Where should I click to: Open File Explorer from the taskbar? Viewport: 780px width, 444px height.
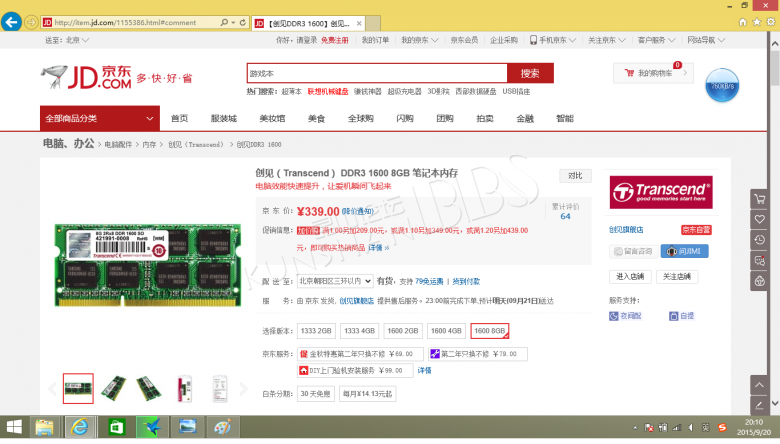45,428
